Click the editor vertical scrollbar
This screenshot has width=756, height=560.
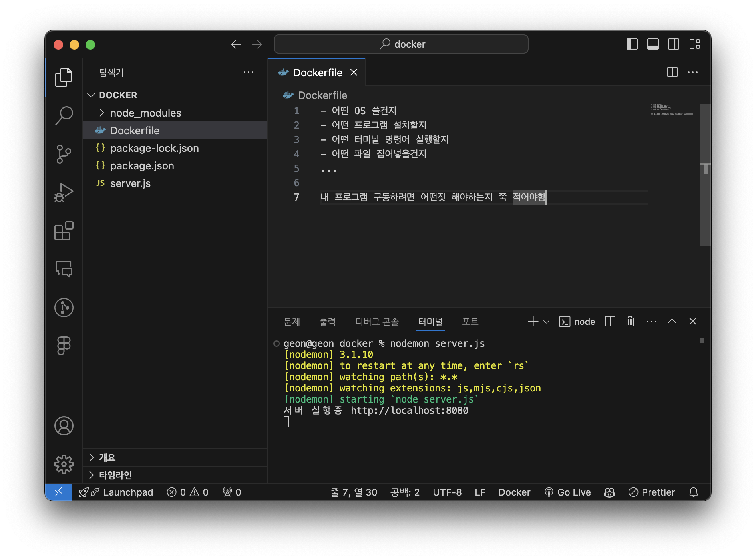705,175
